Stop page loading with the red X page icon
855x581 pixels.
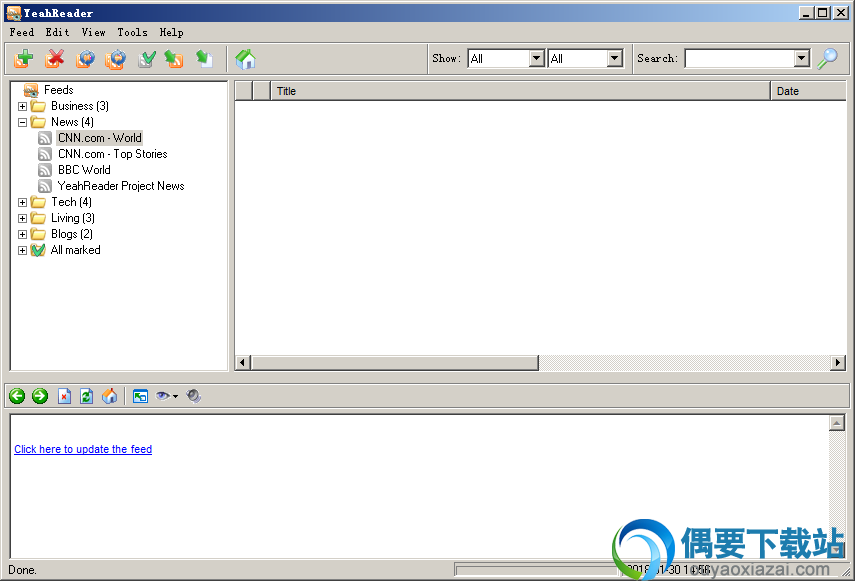click(x=64, y=396)
